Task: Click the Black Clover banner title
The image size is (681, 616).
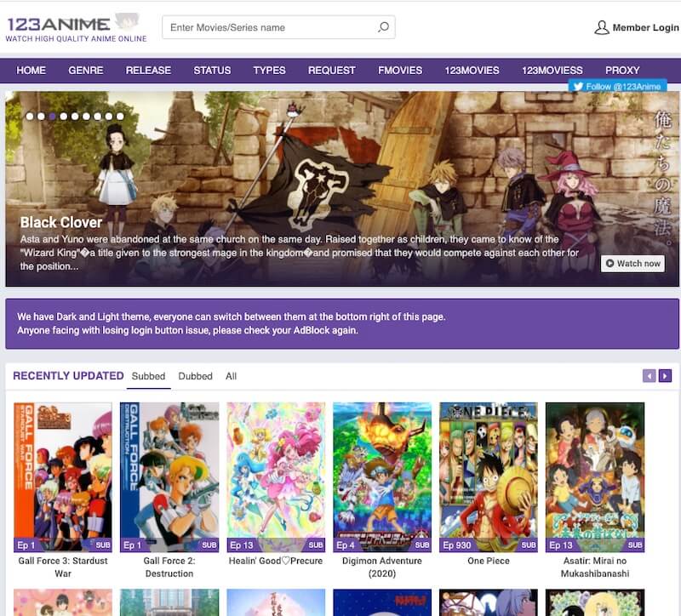Action: (61, 222)
